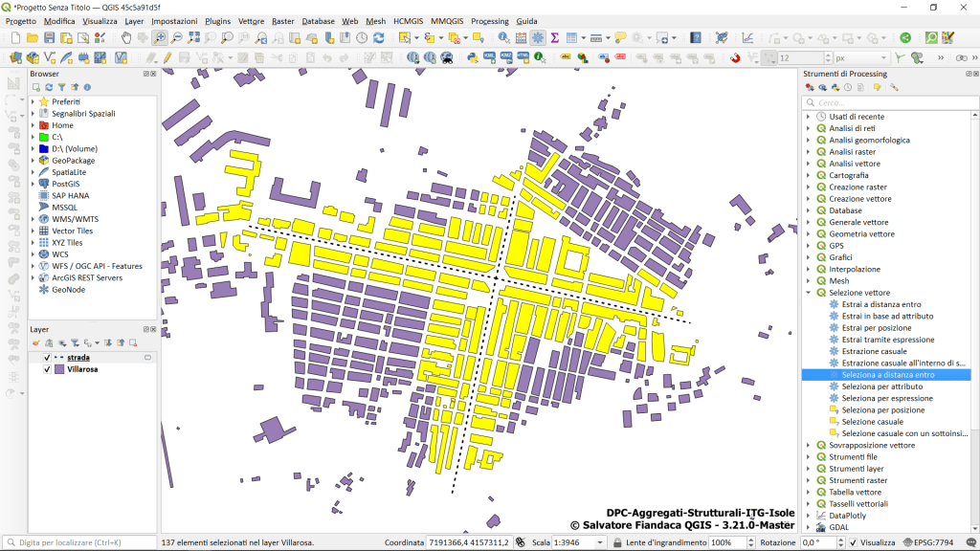Toggle the Visualizza render checkbox in status bar
980x551 pixels.
853,542
